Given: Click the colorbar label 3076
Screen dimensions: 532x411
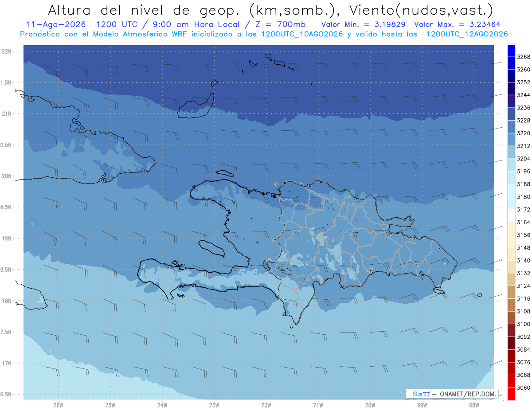Looking at the screenshot, I should pos(524,362).
